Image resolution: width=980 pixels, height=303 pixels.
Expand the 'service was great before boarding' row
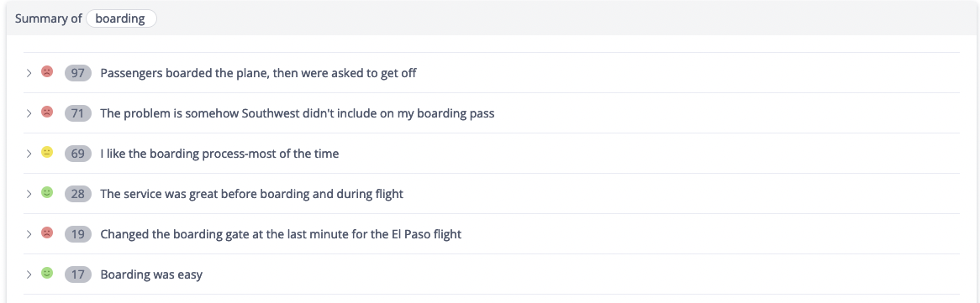[x=29, y=194]
